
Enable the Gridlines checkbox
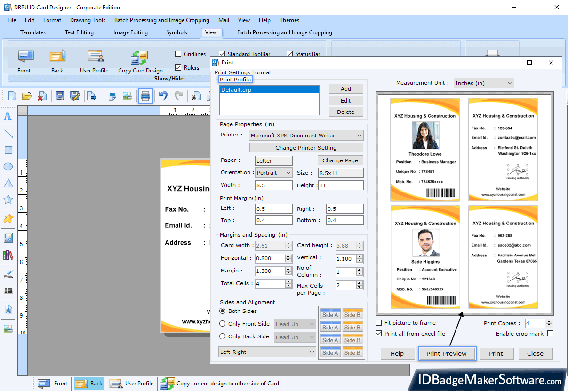[177, 54]
